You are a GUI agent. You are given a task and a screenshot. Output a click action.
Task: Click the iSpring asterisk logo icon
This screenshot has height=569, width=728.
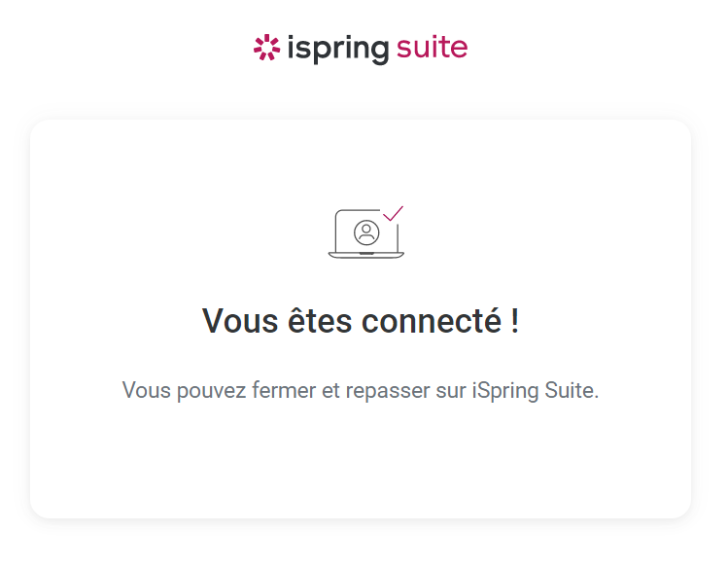click(x=265, y=48)
